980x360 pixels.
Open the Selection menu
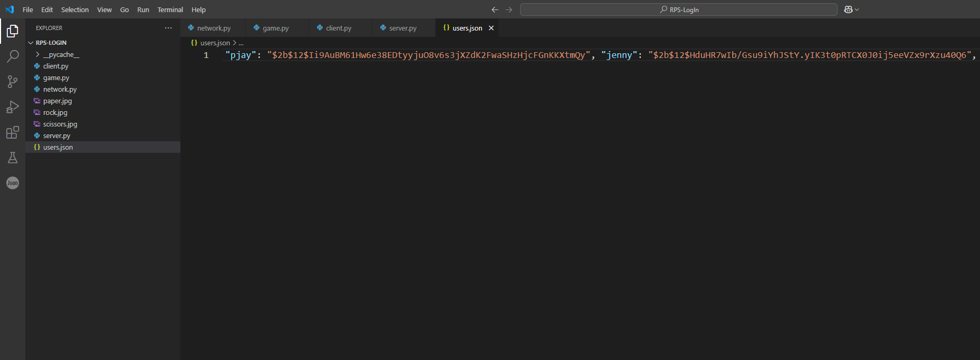[75, 9]
